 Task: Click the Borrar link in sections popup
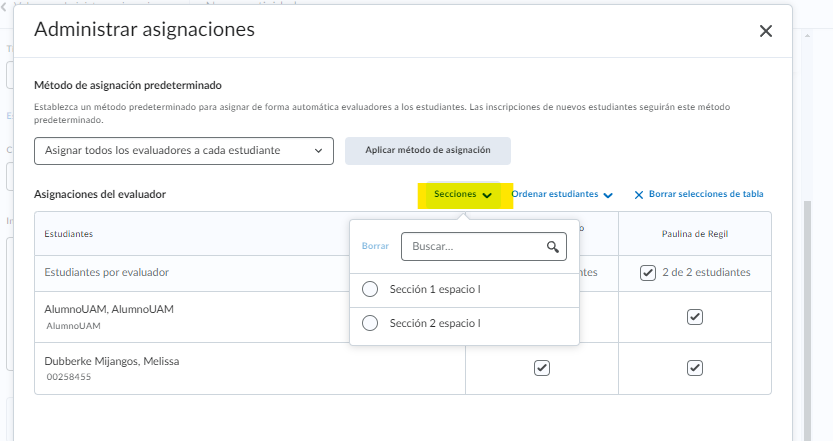(375, 246)
